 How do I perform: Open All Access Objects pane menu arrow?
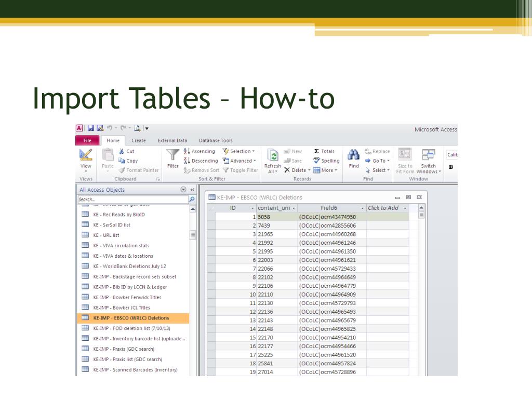pos(183,190)
